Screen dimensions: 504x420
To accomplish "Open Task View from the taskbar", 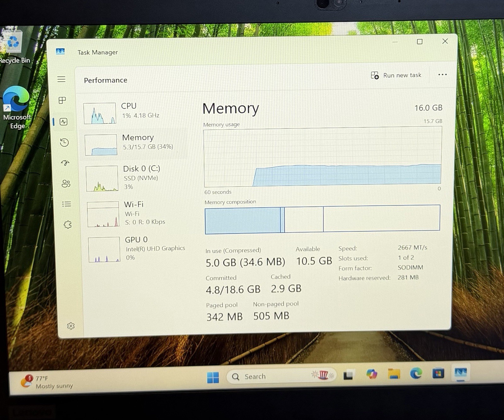I will [348, 375].
